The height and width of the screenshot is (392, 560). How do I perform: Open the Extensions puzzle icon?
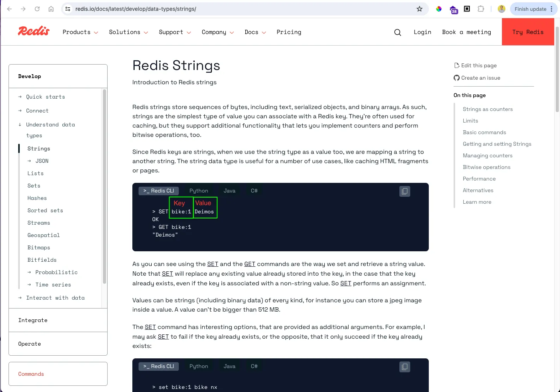(x=481, y=9)
